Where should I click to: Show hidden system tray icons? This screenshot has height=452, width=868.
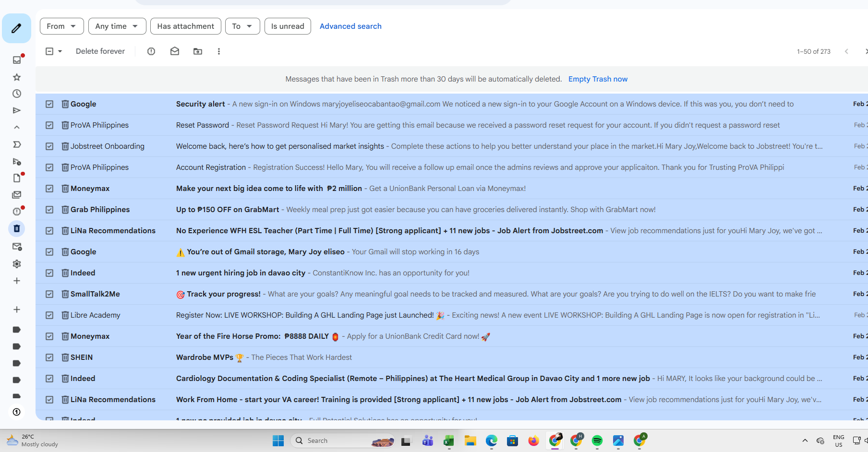[x=805, y=441]
